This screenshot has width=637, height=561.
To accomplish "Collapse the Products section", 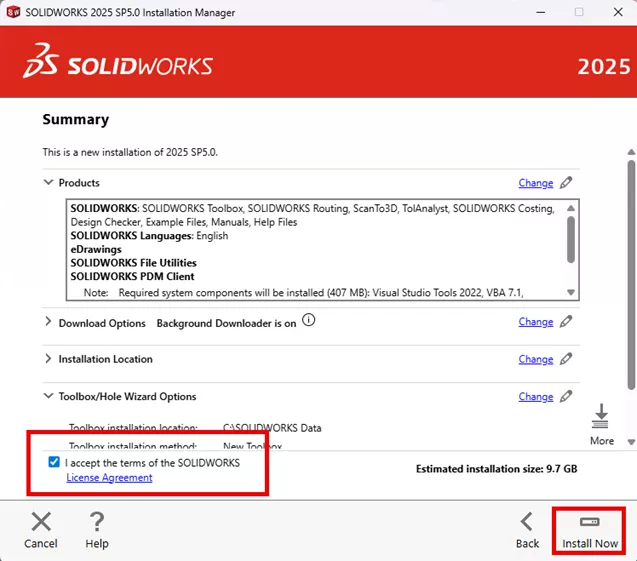I will pos(48,182).
